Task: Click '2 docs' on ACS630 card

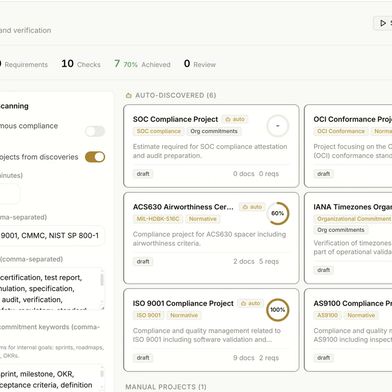Action: click(x=244, y=262)
